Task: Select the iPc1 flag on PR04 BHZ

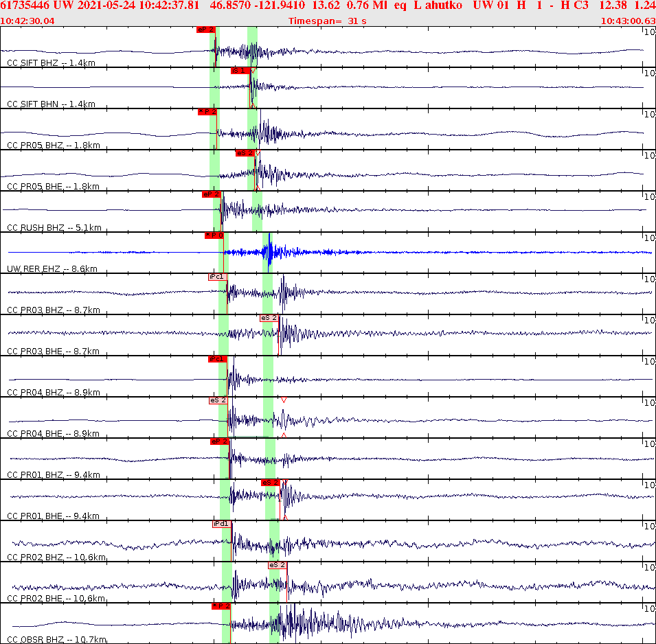Action: (217, 358)
